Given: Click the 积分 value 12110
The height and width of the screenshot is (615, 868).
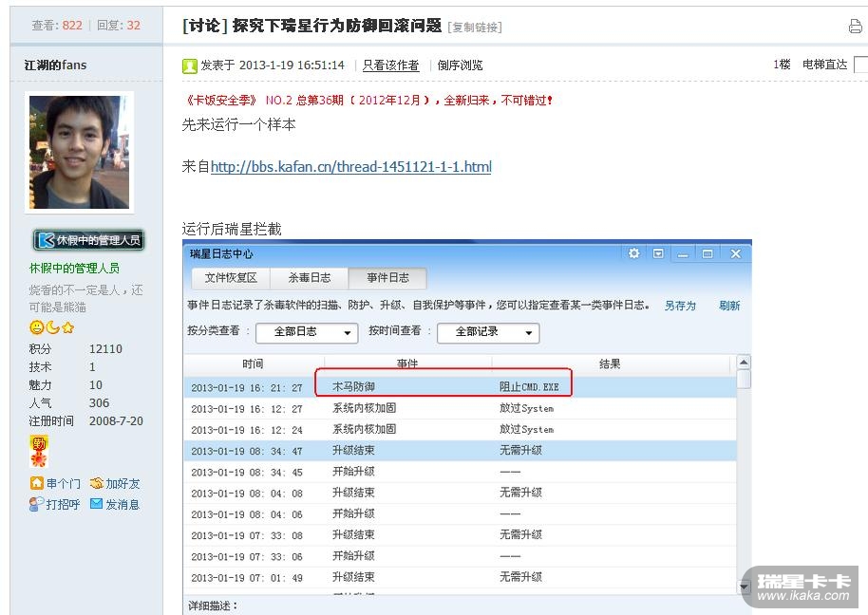Looking at the screenshot, I should coord(105,349).
